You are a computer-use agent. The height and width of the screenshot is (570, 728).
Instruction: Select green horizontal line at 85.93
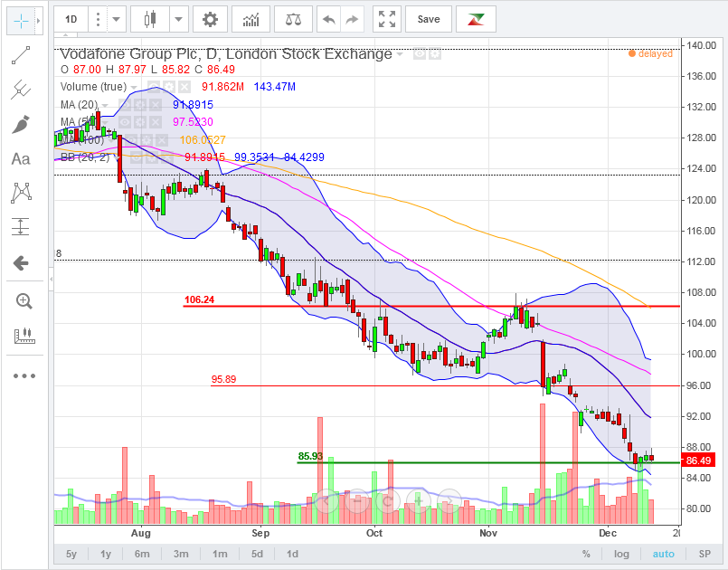coord(488,462)
